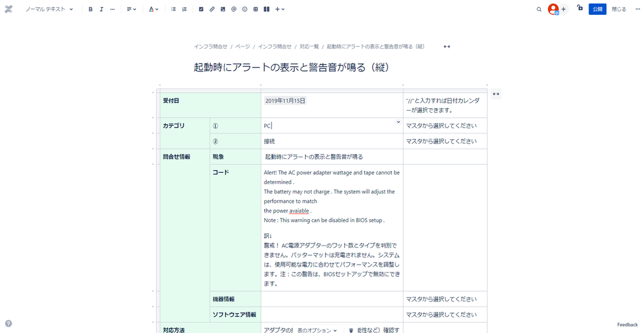Click the コード header cell
644x333 pixels.
pos(235,228)
